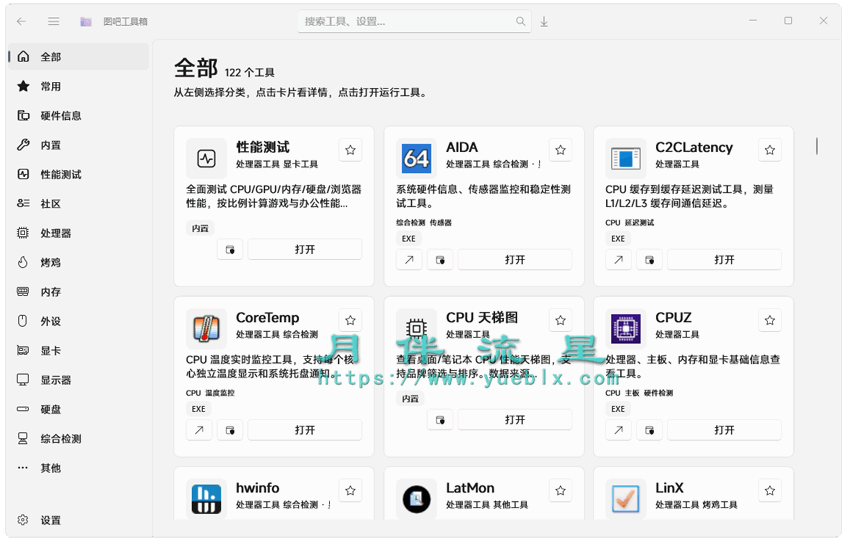850x544 pixels.
Task: Select the 外设 category
Action: click(79, 321)
